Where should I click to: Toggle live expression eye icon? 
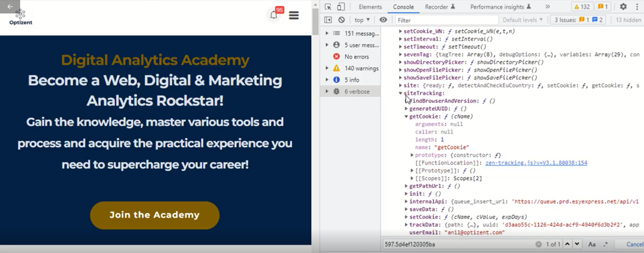click(x=383, y=20)
